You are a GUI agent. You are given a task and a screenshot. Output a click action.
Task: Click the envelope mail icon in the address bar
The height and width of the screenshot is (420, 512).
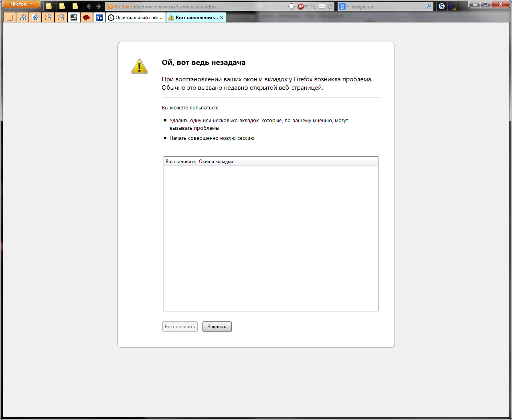pyautogui.click(x=322, y=6)
